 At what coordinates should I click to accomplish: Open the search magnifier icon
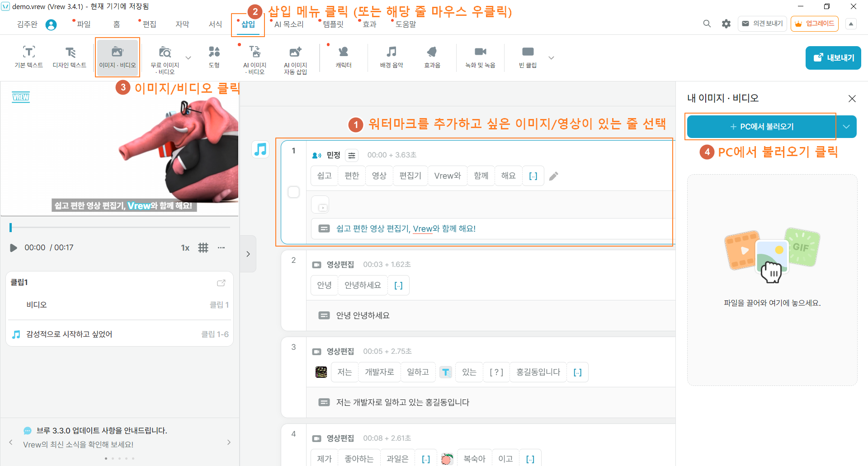pyautogui.click(x=707, y=24)
